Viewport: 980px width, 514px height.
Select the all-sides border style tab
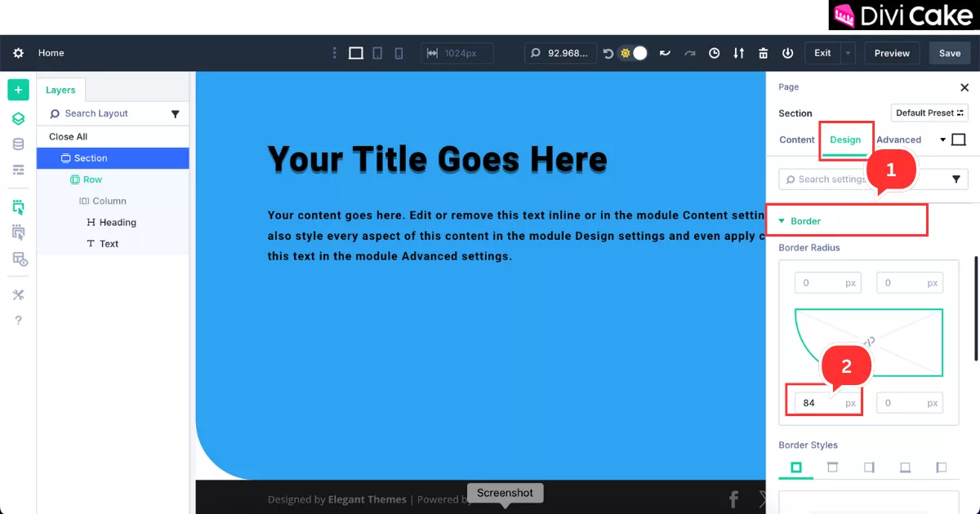click(796, 467)
